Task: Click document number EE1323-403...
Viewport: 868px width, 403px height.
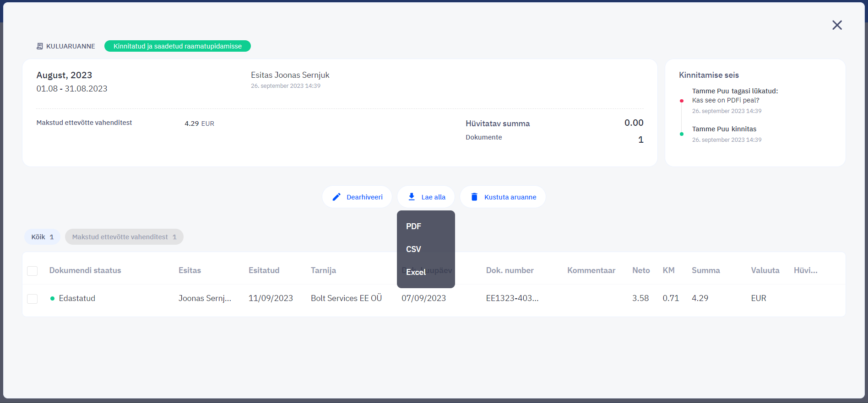Action: click(x=512, y=298)
